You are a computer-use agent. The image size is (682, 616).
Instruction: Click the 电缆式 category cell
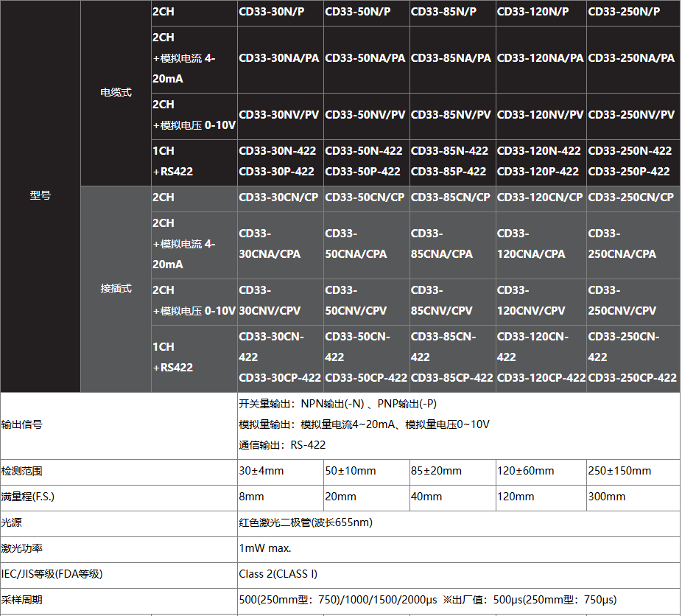116,93
